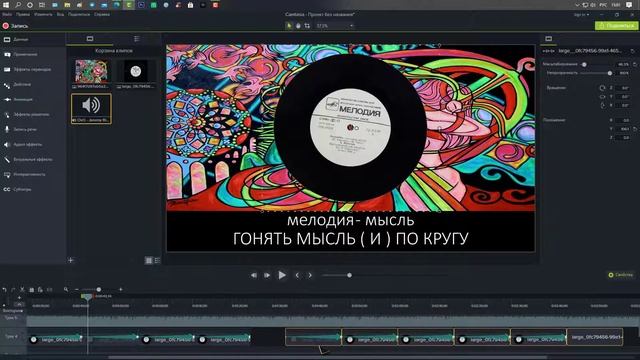This screenshot has width=640, height=360.
Task: Switch to the clip bin media tab
Action: (90, 39)
